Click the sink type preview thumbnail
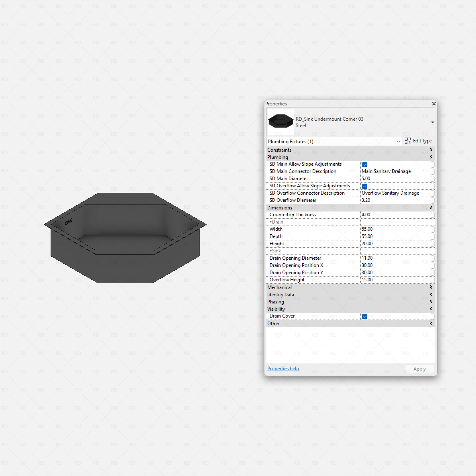 (280, 122)
